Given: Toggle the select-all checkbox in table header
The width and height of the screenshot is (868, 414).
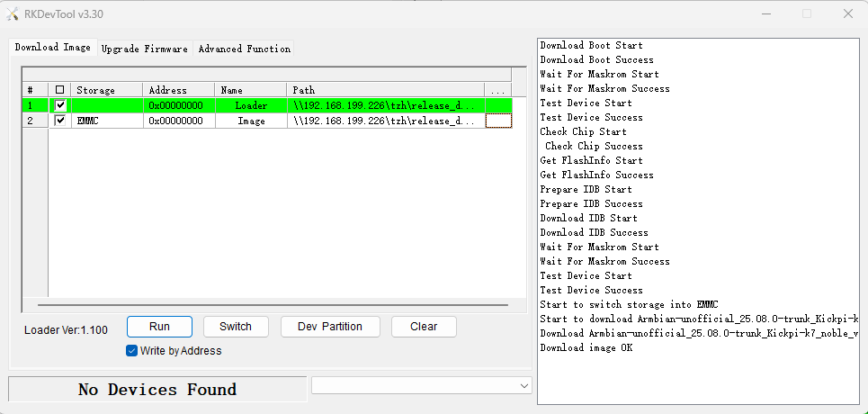Looking at the screenshot, I should (x=60, y=90).
